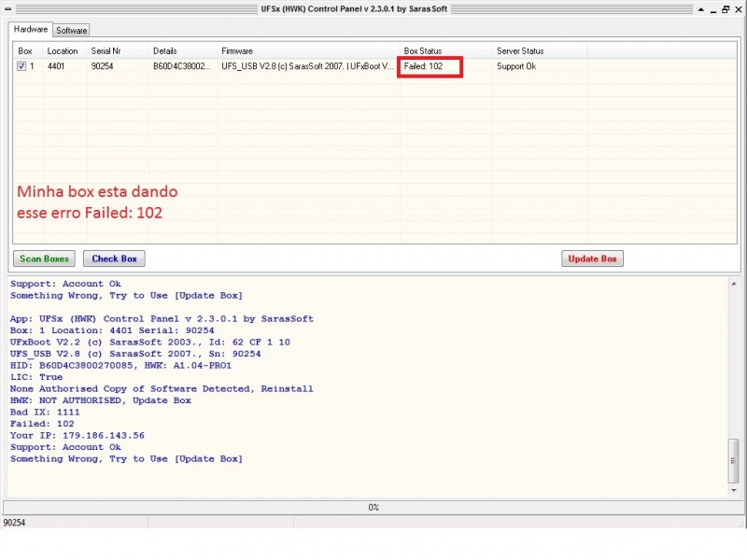Image resolution: width=747 pixels, height=560 pixels.
Task: Click log line Bad IX: 1111
Action: (45, 412)
